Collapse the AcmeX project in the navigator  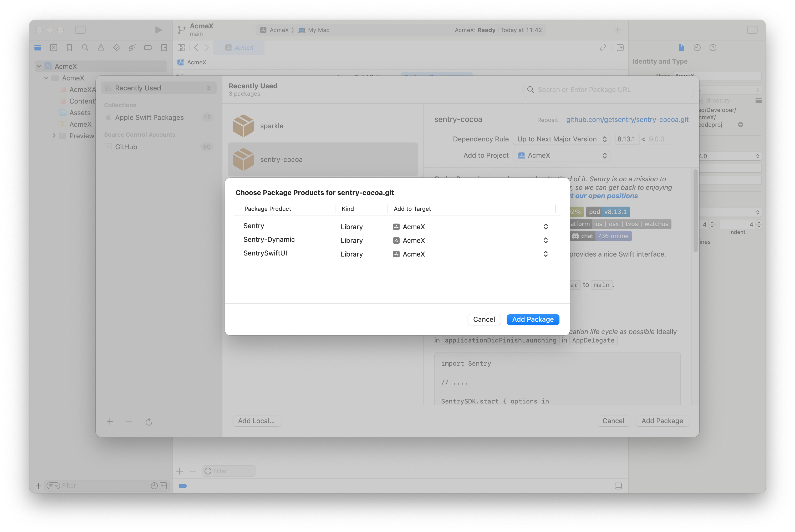click(39, 66)
